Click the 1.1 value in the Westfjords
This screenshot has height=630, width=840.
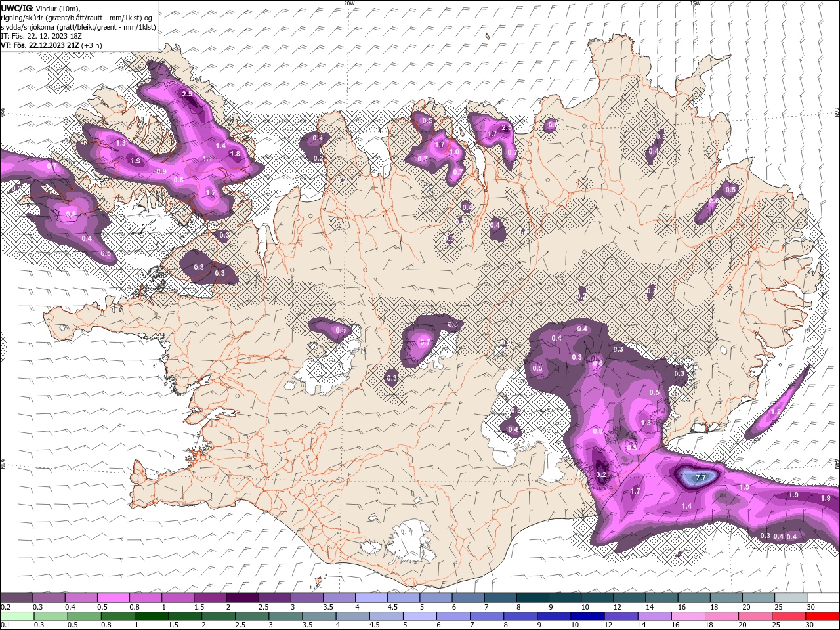point(207,159)
